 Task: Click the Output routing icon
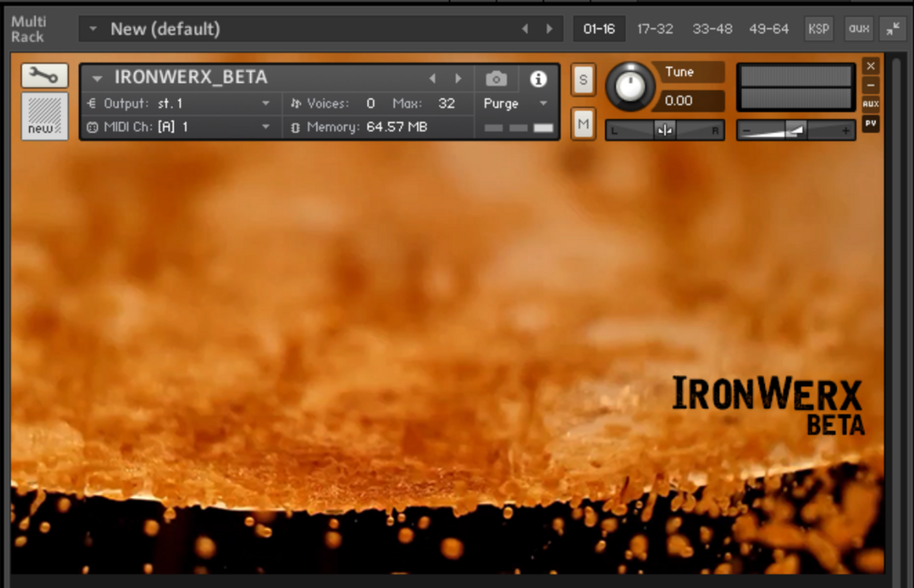(92, 104)
